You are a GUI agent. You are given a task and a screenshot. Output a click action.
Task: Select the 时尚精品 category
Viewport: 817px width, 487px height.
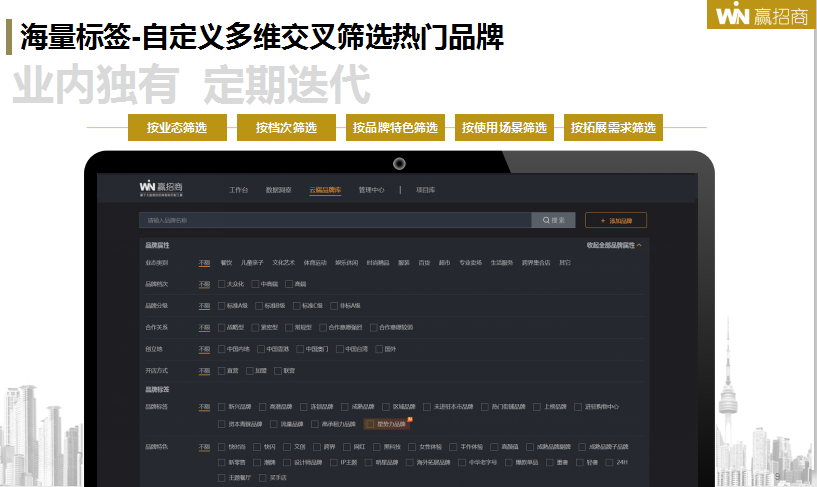coord(378,263)
